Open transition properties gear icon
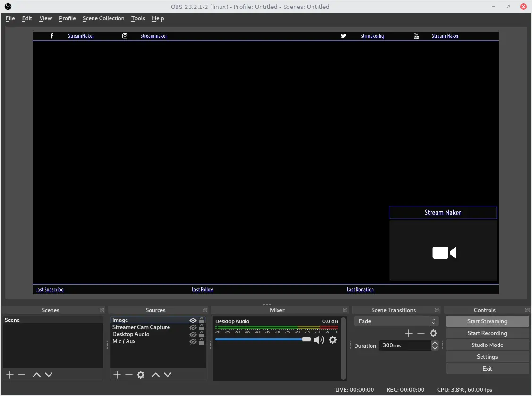This screenshot has width=532, height=396. click(x=433, y=333)
